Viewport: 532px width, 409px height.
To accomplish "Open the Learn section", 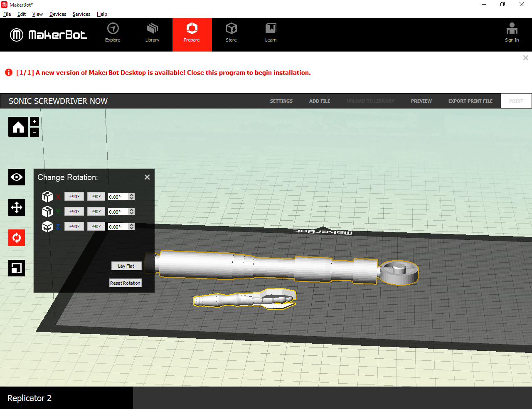I will (271, 33).
